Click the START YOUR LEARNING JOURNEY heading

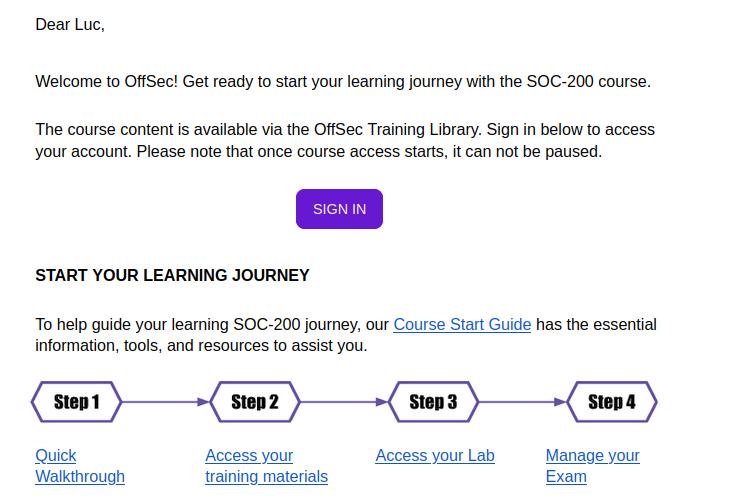[172, 275]
